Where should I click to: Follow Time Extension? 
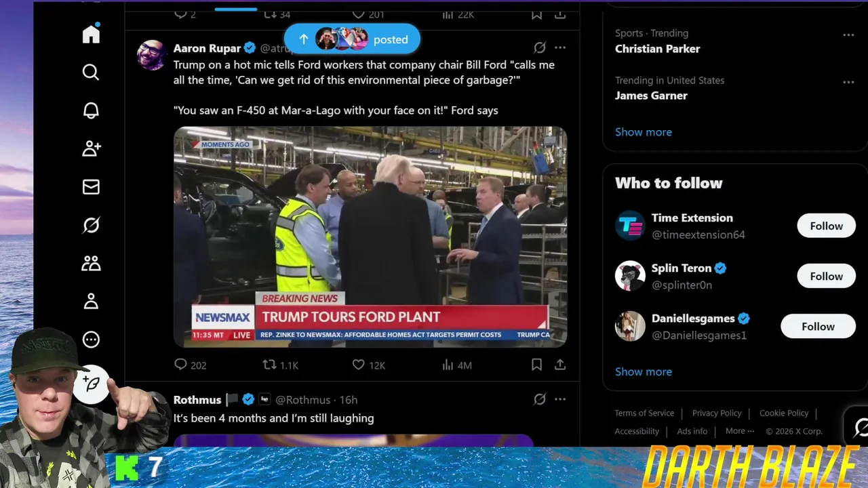tap(826, 226)
